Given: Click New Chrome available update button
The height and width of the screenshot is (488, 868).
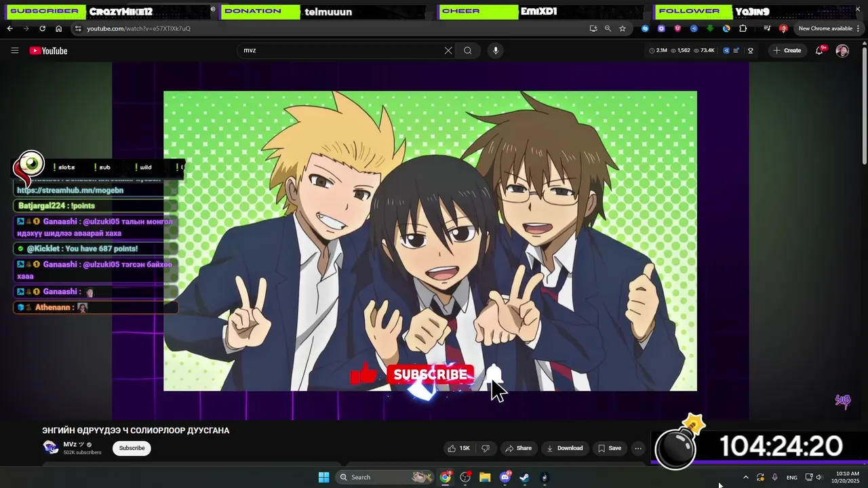Looking at the screenshot, I should coord(825,28).
